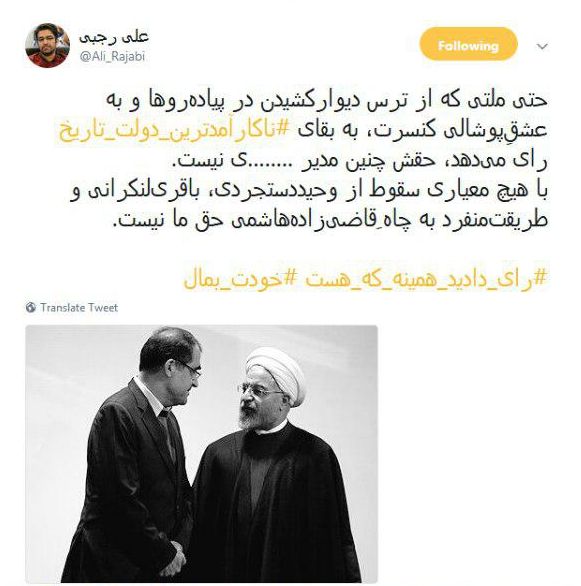
Task: Click the tweet line starting رای می‌دهد
Action: click(x=362, y=160)
